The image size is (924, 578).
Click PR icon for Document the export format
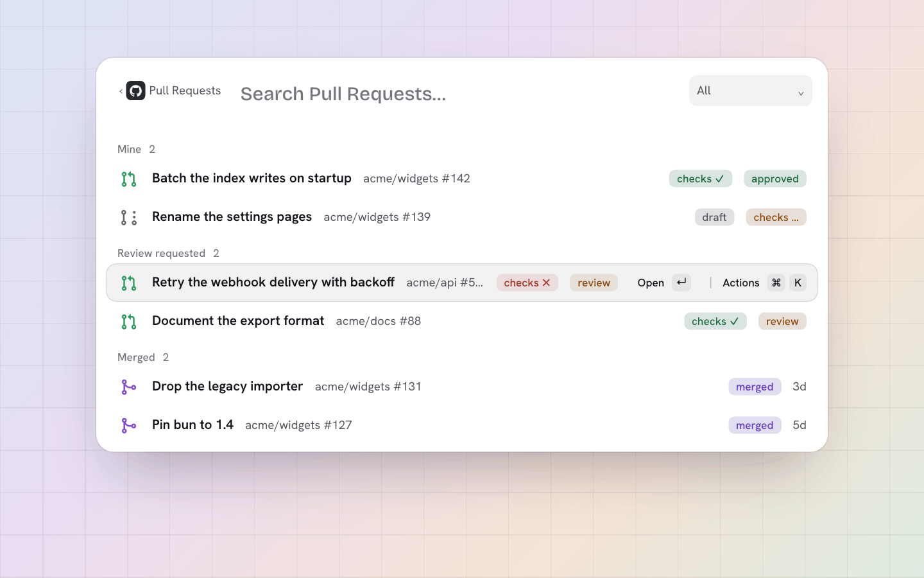point(129,322)
